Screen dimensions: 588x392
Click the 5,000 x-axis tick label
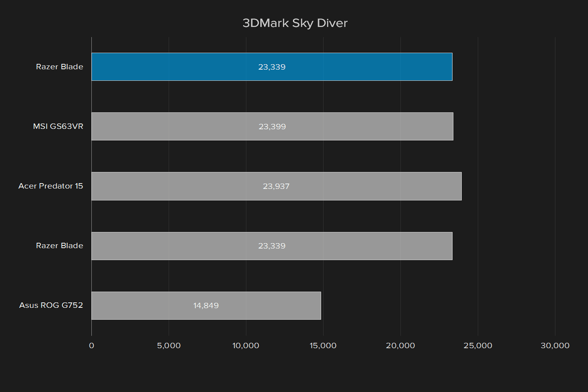[169, 345]
